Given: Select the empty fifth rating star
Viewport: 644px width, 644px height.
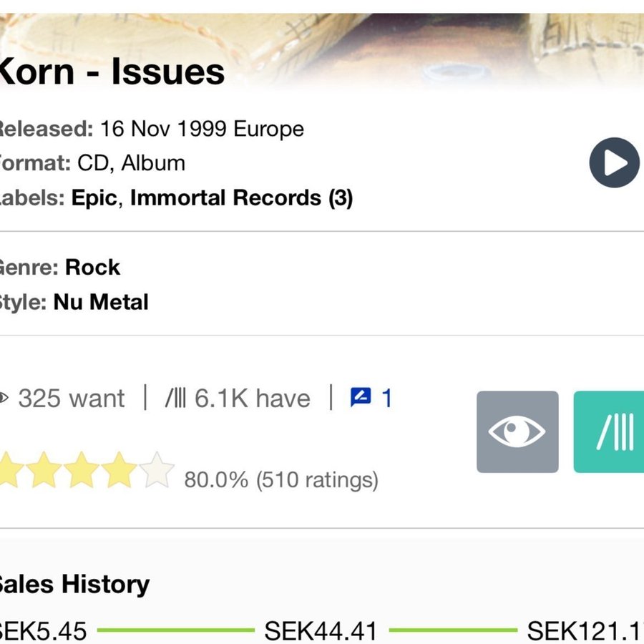Looking at the screenshot, I should coord(157,470).
